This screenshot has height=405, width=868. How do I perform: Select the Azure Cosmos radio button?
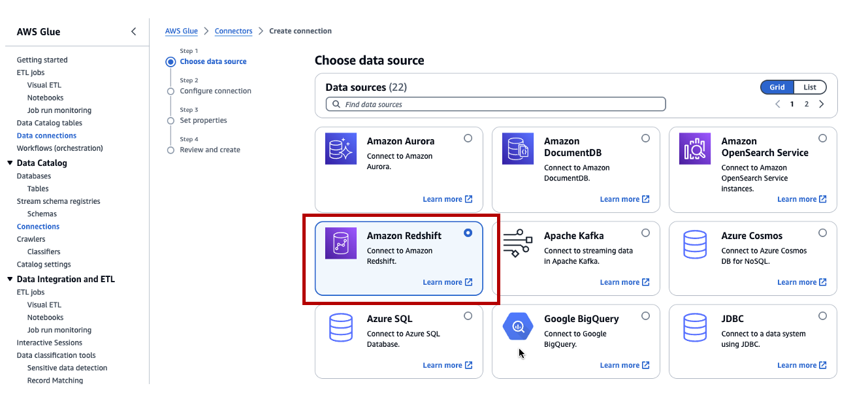pyautogui.click(x=822, y=233)
